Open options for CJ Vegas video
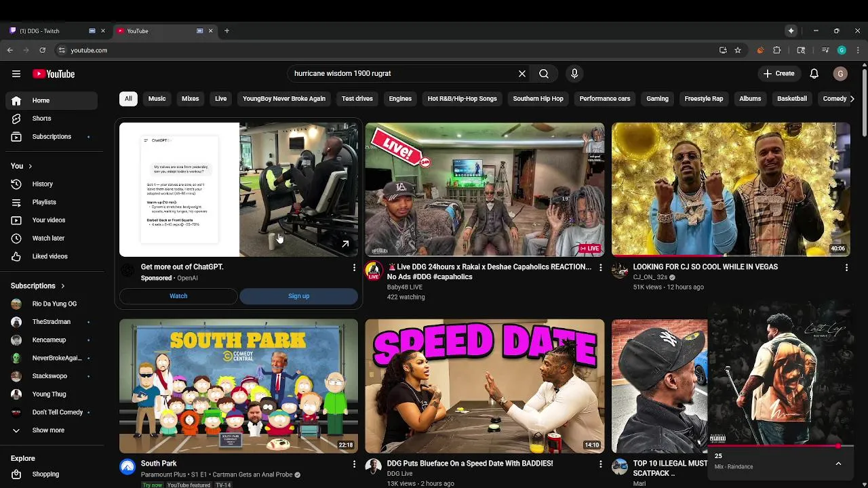 coord(846,268)
